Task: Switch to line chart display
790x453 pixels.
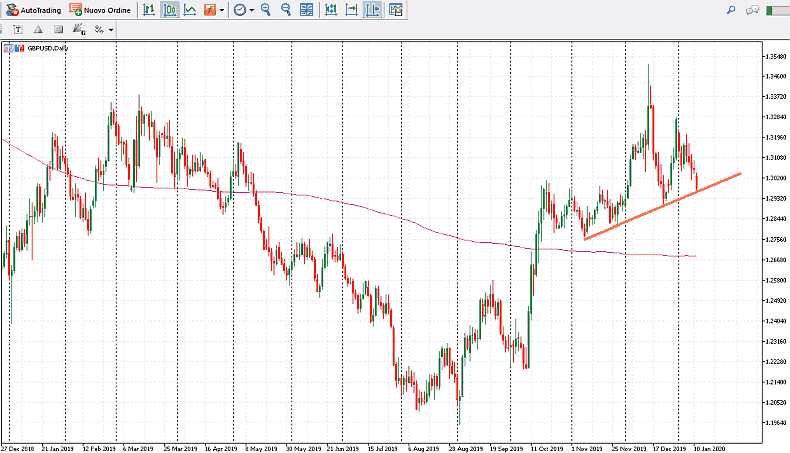Action: click(x=189, y=10)
